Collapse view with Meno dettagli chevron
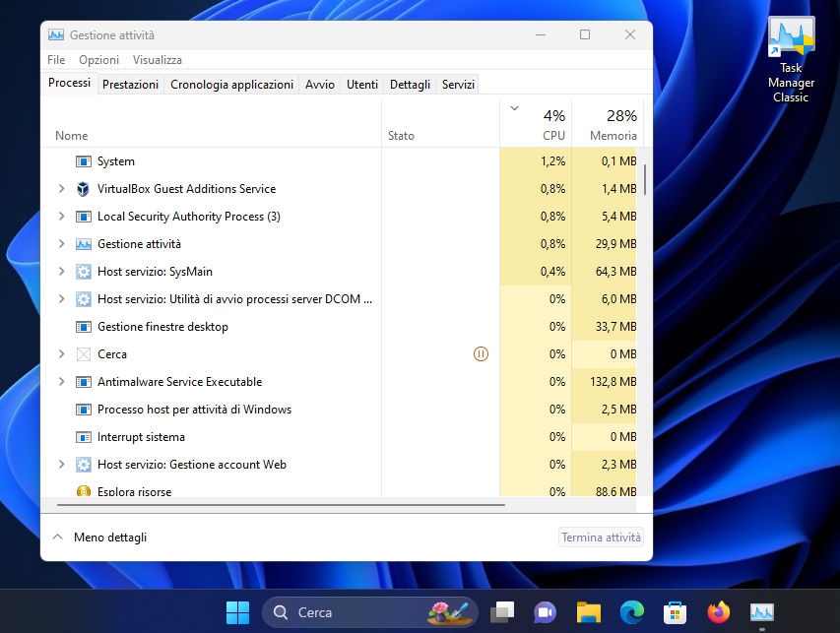The width and height of the screenshot is (840, 633). pos(58,538)
